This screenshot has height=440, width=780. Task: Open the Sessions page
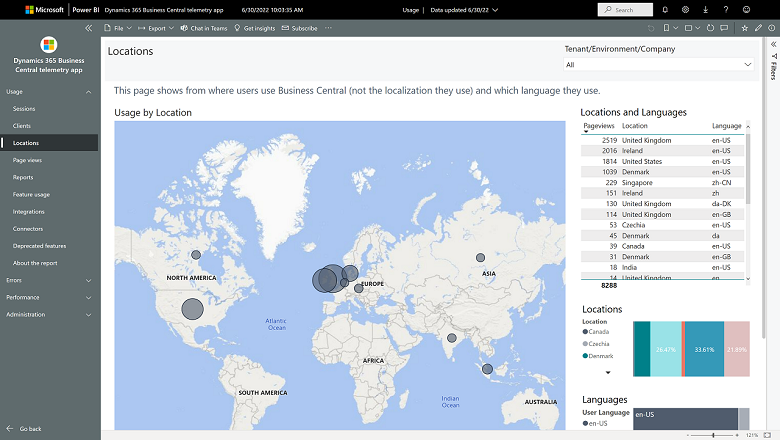[24, 109]
